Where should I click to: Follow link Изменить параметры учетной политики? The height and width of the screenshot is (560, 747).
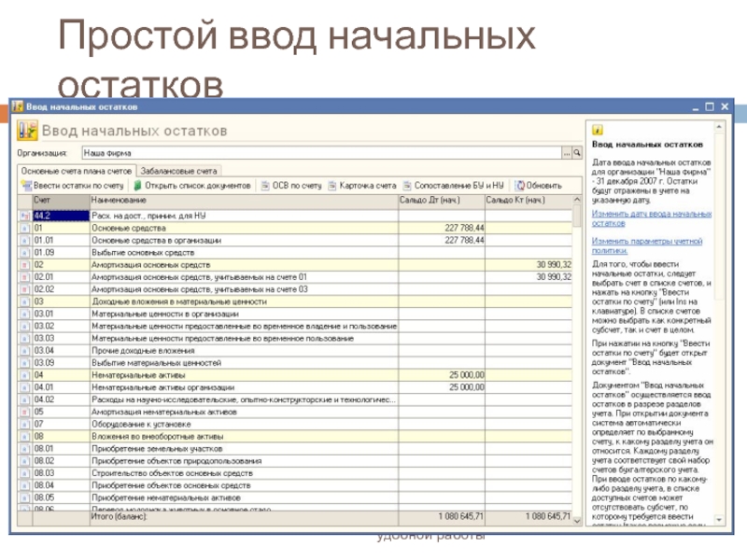[647, 245]
